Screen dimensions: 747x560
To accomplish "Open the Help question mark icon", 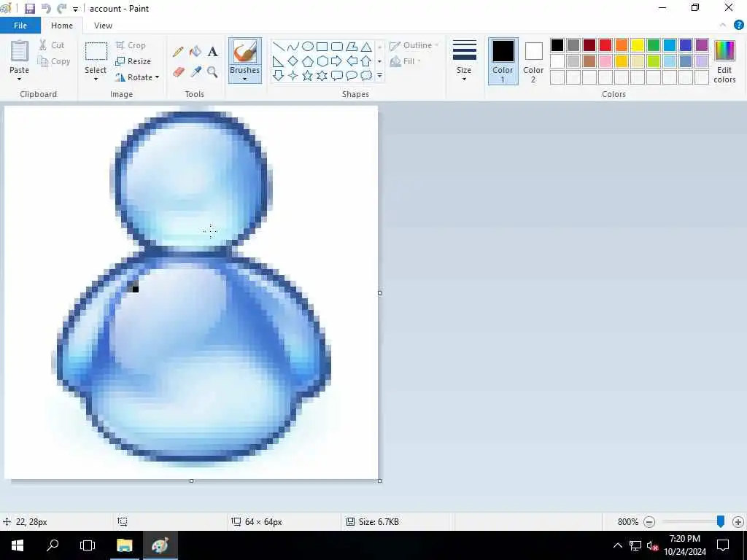I will point(738,26).
